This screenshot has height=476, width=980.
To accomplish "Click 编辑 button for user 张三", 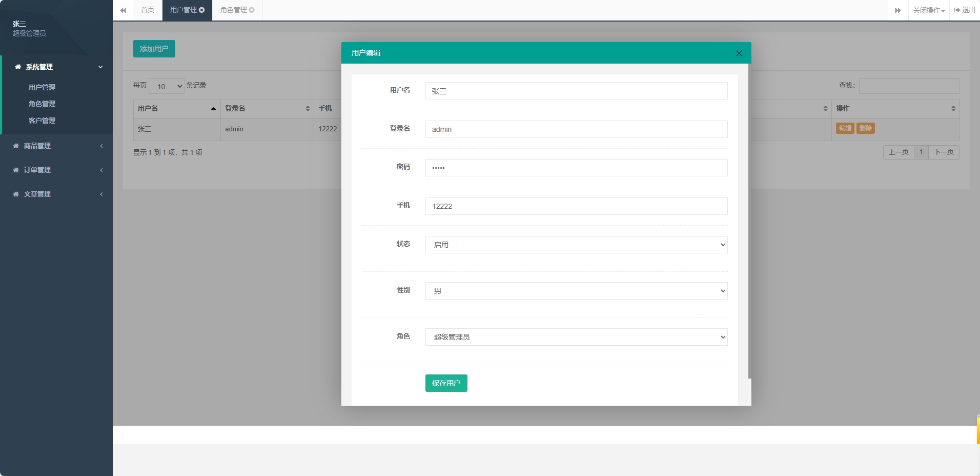I will click(845, 128).
